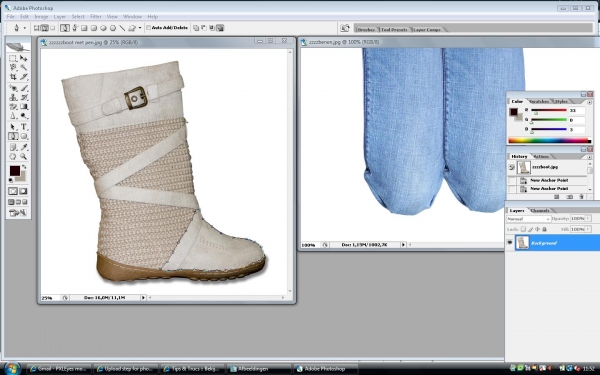Select the Type tool
The height and width of the screenshot is (375, 600).
24,127
